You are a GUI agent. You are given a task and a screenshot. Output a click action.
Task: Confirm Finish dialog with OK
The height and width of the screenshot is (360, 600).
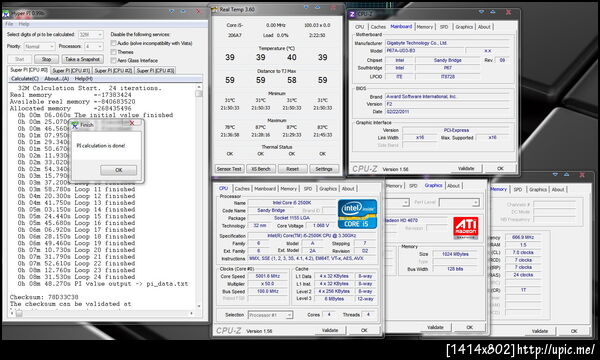point(119,170)
